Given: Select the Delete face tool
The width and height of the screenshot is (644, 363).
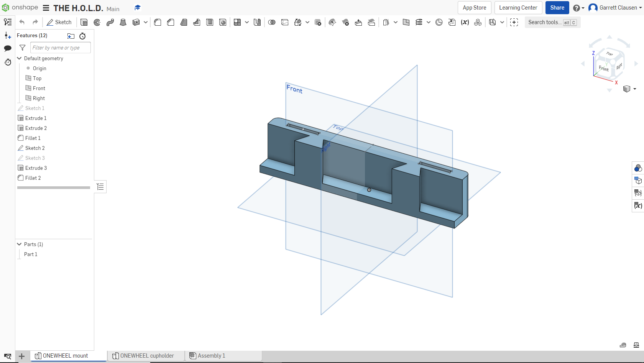Looking at the screenshot, I should (345, 22).
